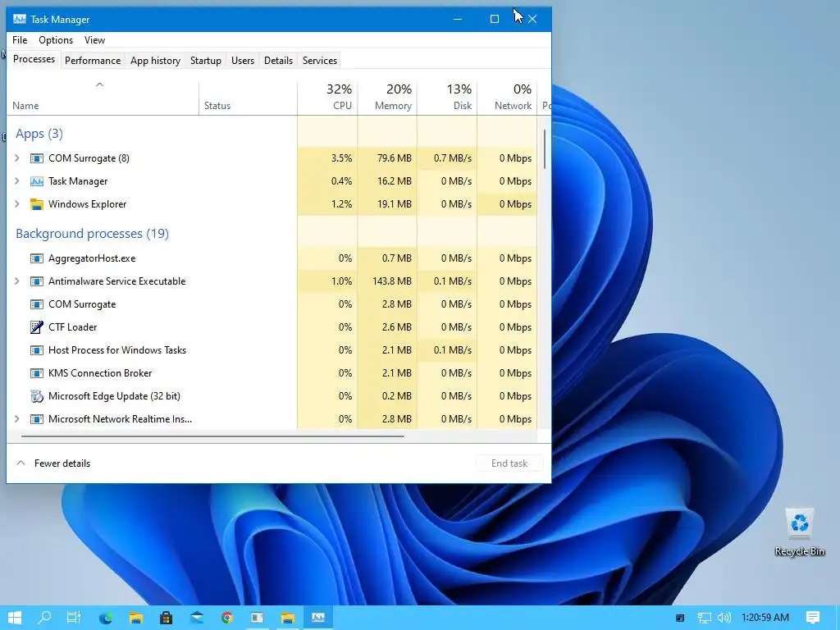Click the Antimalware Service Executable icon

[x=36, y=281]
